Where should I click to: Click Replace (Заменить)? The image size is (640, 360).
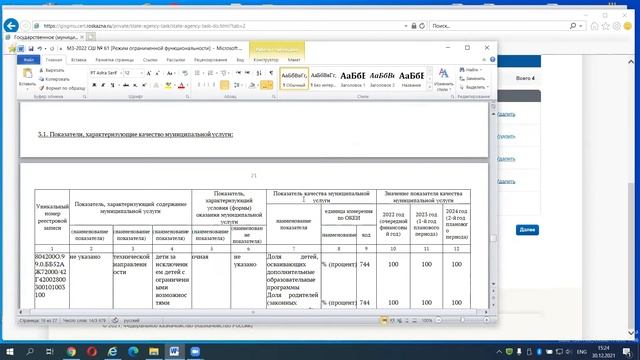[x=472, y=78]
